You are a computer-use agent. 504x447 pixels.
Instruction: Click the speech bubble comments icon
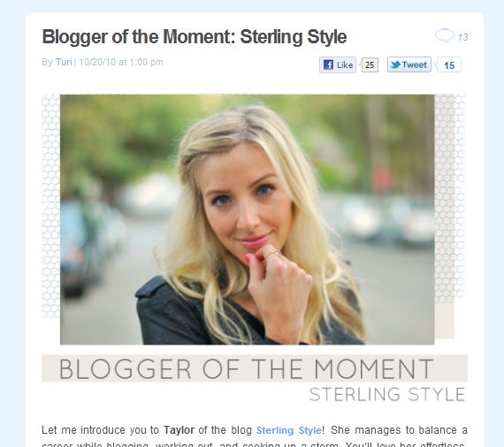coord(445,35)
